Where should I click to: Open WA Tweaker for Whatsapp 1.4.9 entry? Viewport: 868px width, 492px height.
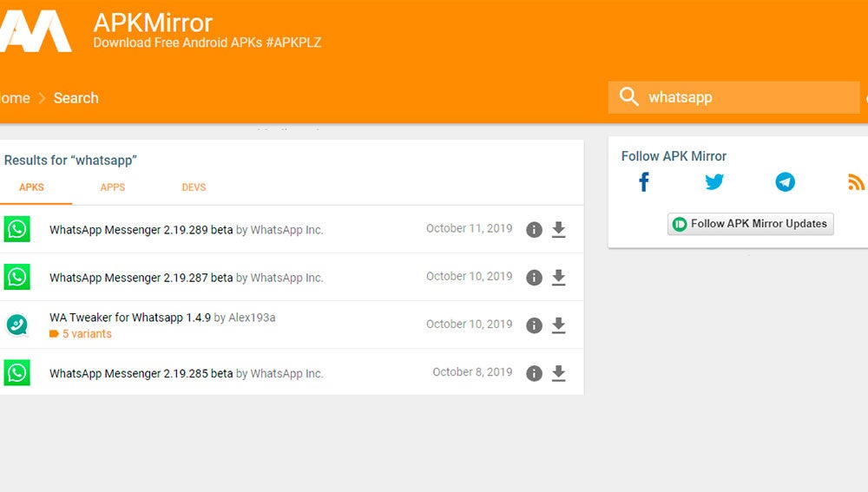[x=130, y=318]
